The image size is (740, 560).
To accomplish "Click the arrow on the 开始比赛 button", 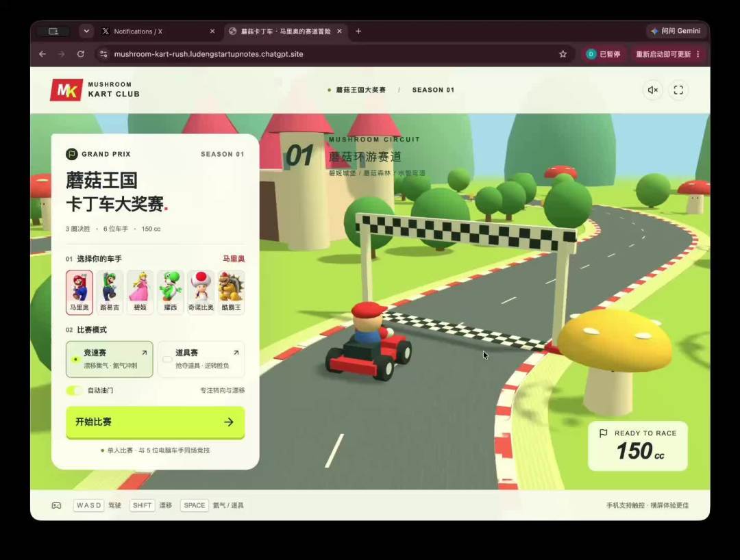I will point(229,422).
